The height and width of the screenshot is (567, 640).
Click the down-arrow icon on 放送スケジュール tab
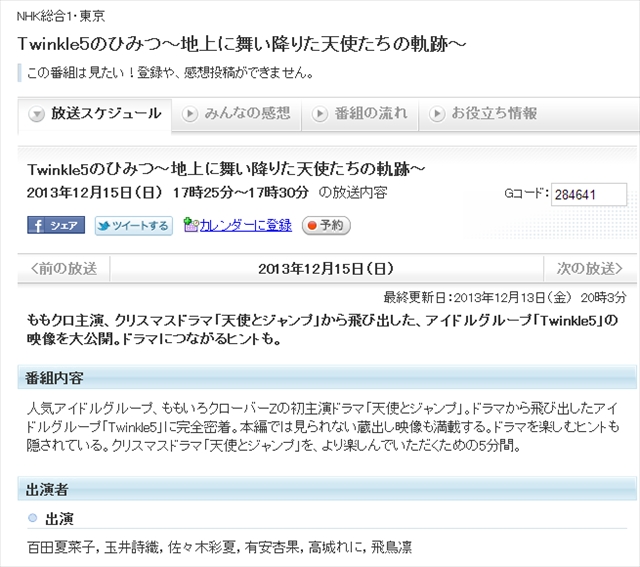click(36, 114)
